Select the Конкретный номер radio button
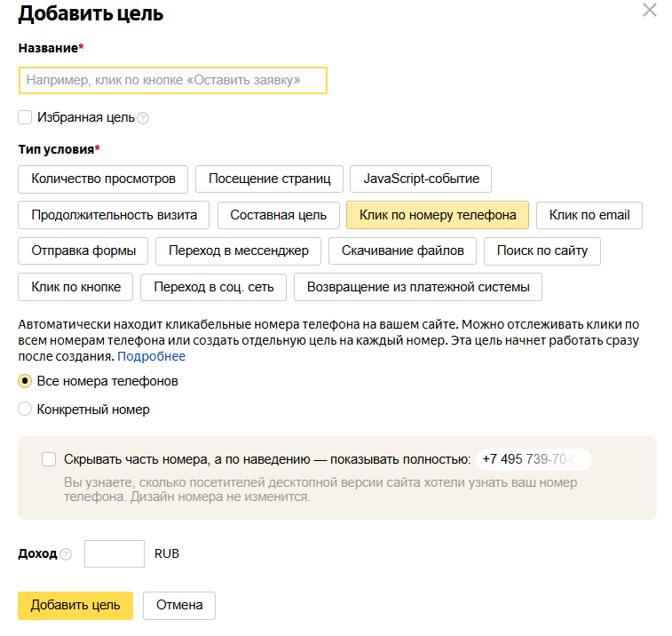 pos(25,409)
